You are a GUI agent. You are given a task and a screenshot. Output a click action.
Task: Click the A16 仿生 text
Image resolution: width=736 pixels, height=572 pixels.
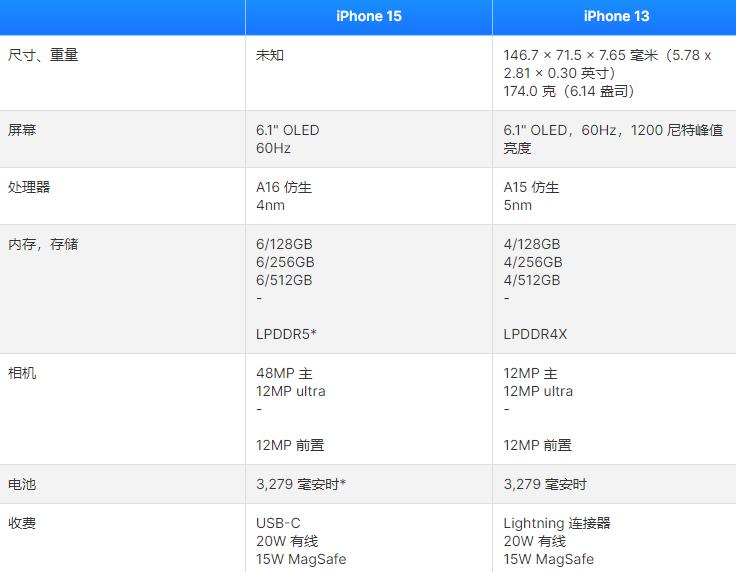284,187
